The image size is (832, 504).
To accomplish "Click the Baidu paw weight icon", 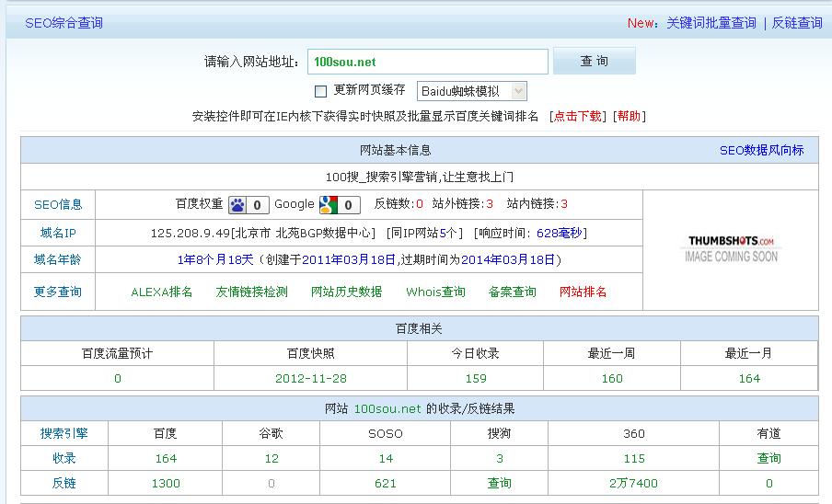I will [x=237, y=205].
